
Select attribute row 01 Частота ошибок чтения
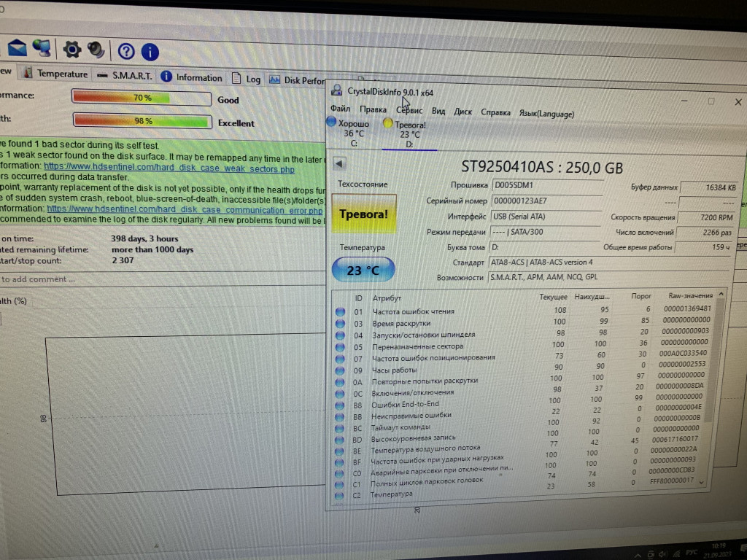click(x=523, y=310)
